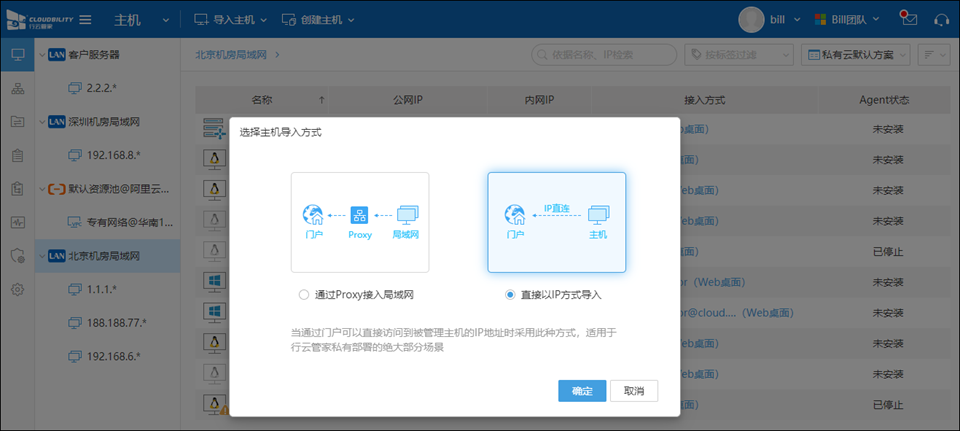Click the name/IP search input field
This screenshot has width=960, height=431.
tap(602, 54)
